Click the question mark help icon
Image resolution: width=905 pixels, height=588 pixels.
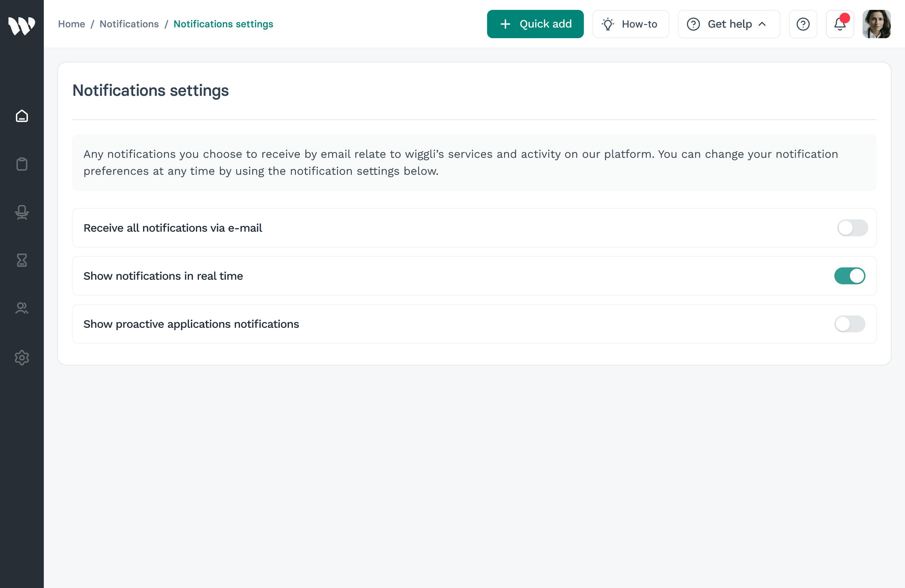pyautogui.click(x=803, y=24)
